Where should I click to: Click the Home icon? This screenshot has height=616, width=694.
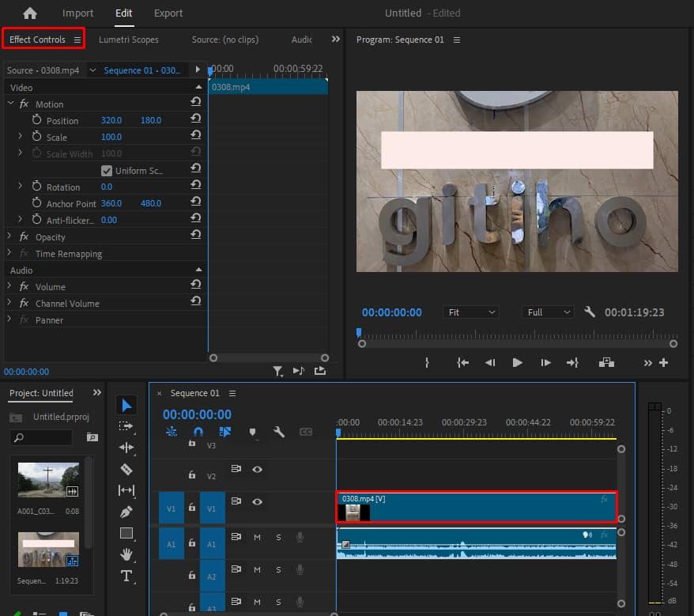pos(30,13)
